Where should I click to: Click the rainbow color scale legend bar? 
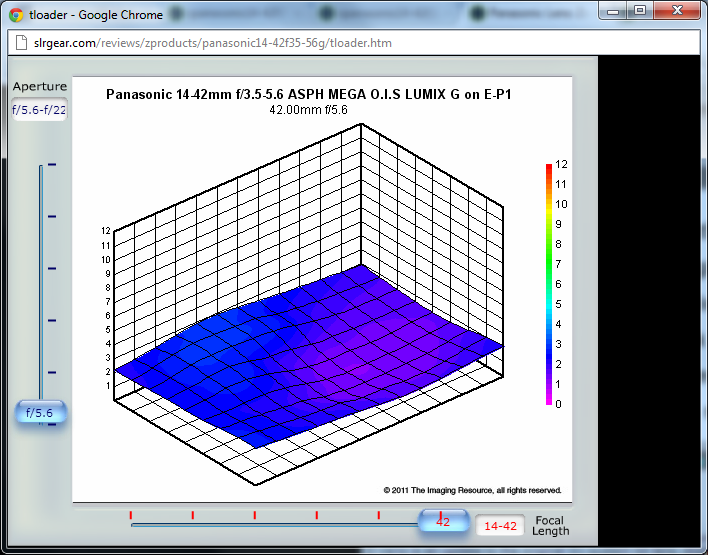pos(549,284)
